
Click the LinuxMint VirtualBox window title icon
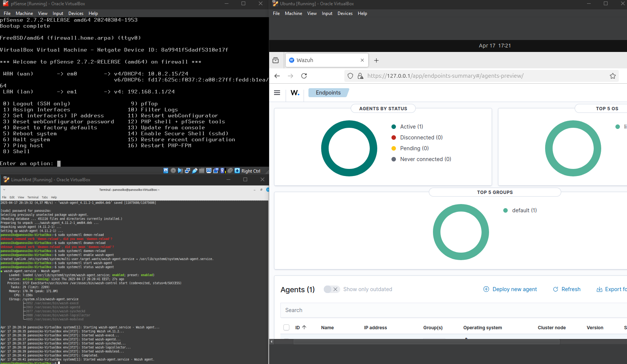coord(6,179)
